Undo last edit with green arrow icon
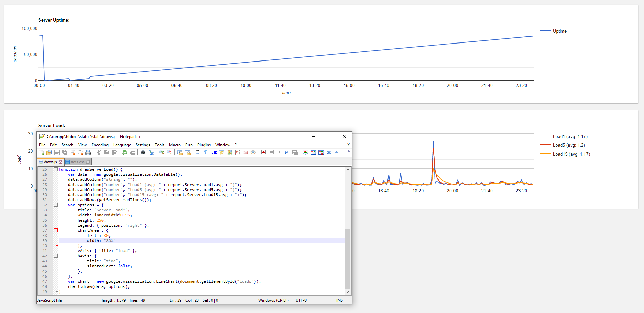The height and width of the screenshot is (313, 644). click(x=125, y=152)
